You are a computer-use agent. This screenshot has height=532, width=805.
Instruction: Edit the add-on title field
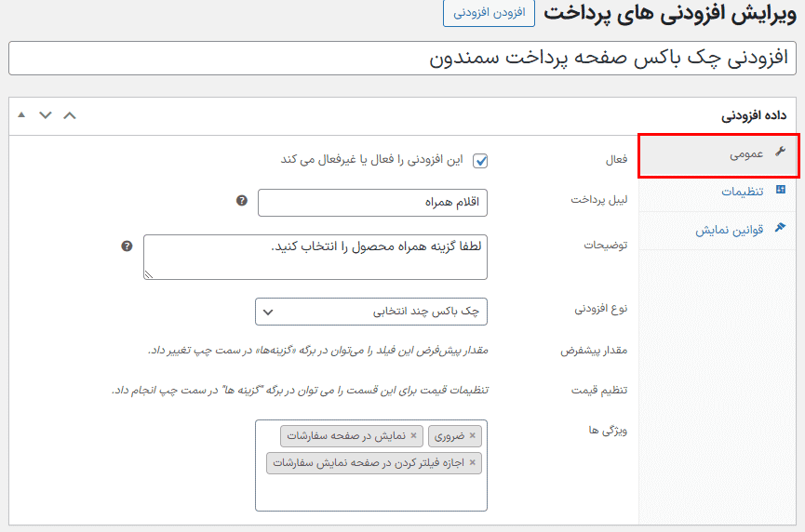[402, 58]
